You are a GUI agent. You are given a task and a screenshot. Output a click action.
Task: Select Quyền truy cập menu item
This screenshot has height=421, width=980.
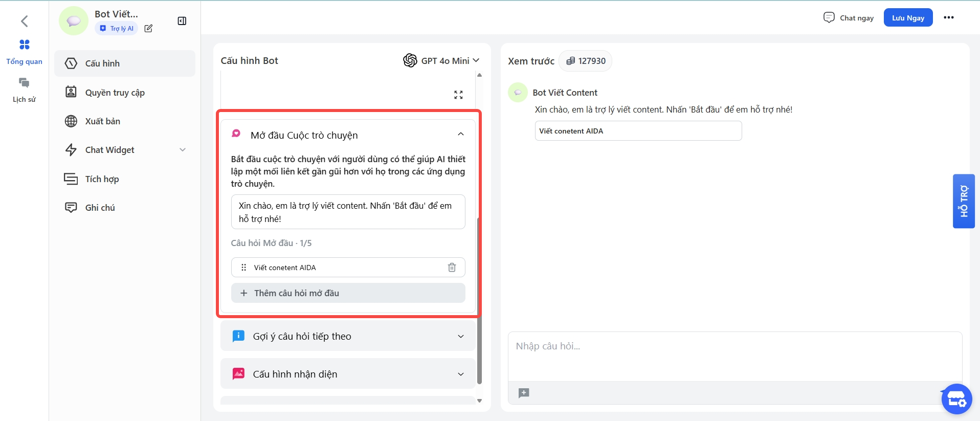115,93
